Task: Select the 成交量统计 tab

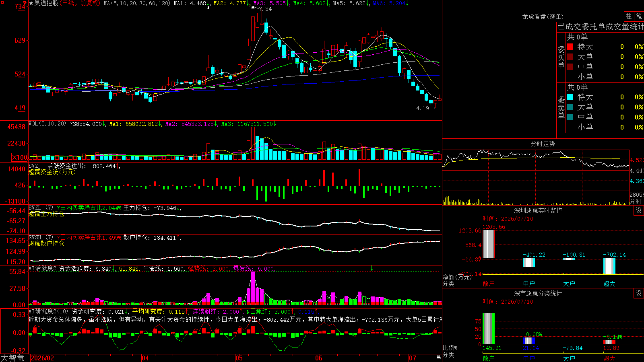Action: 625,27
